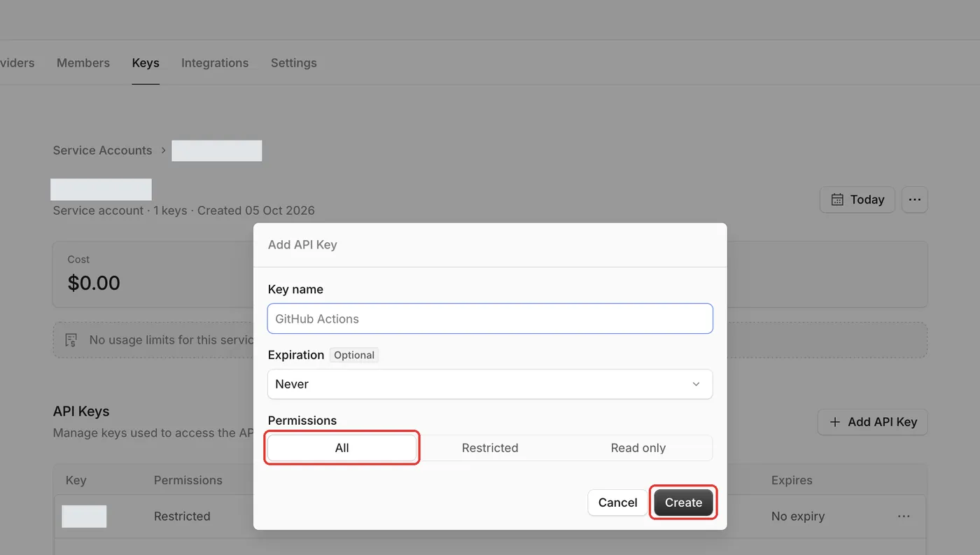Click the Create button
The image size is (980, 555).
pyautogui.click(x=683, y=503)
